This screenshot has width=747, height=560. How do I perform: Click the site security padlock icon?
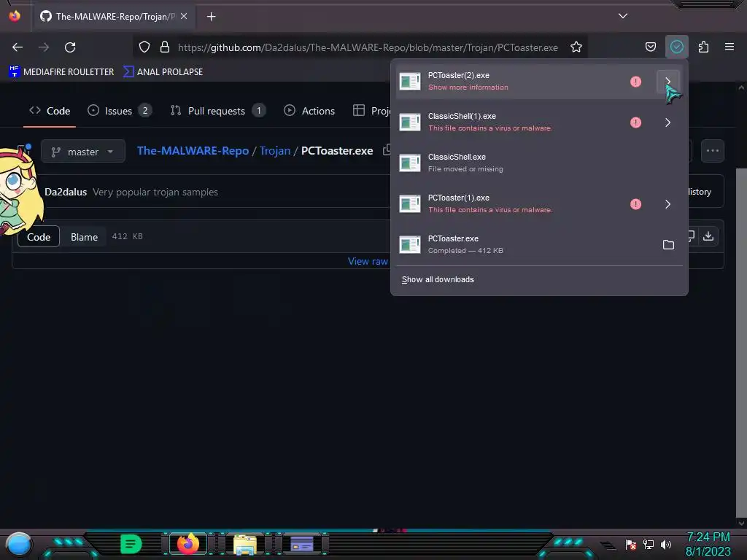pyautogui.click(x=165, y=47)
